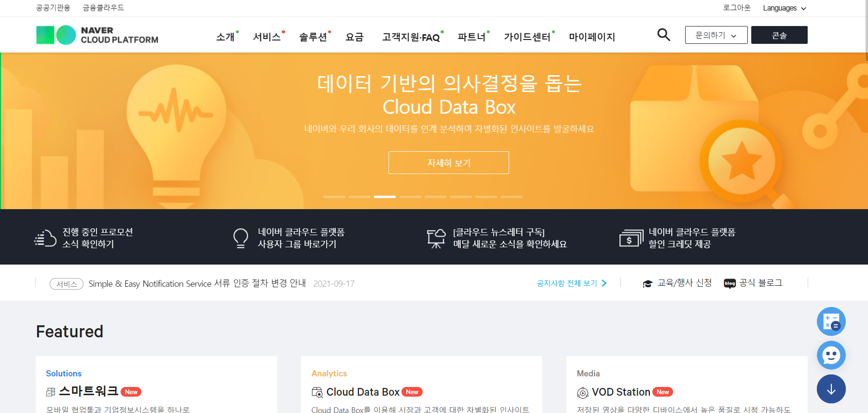The width and height of the screenshot is (868, 413).
Task: Open the 소개 menu
Action: (225, 37)
